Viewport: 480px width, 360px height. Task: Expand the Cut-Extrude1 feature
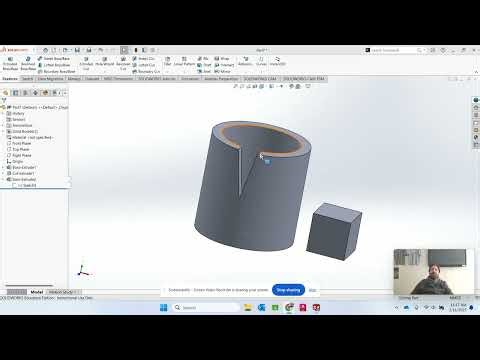(3, 173)
